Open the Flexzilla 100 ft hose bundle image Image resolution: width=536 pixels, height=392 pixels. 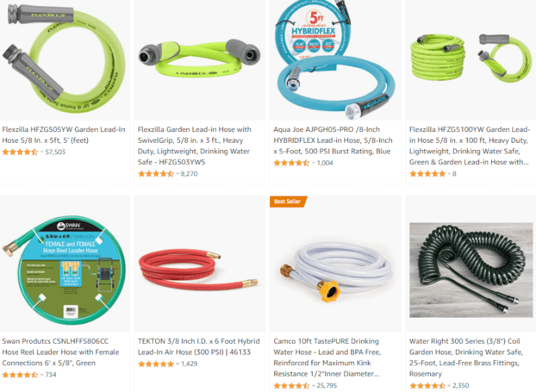point(471,58)
